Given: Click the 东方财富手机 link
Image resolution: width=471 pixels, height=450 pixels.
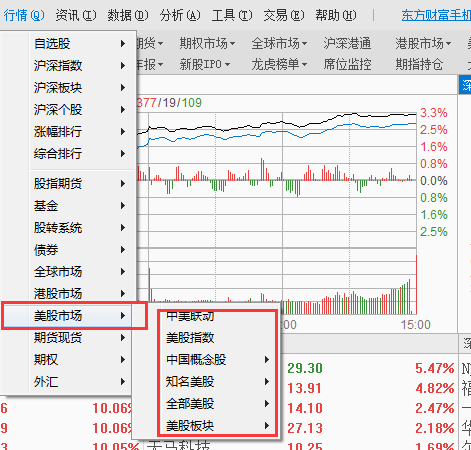Looking at the screenshot, I should (436, 15).
